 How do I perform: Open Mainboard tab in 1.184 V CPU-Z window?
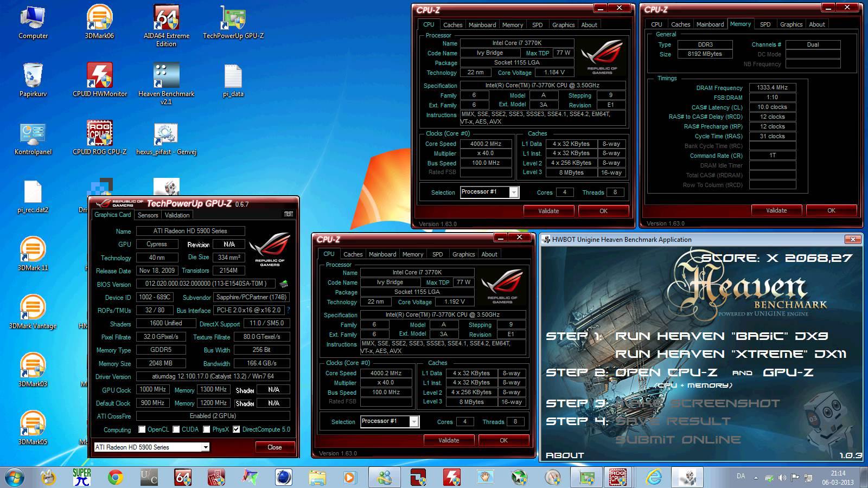pos(482,25)
